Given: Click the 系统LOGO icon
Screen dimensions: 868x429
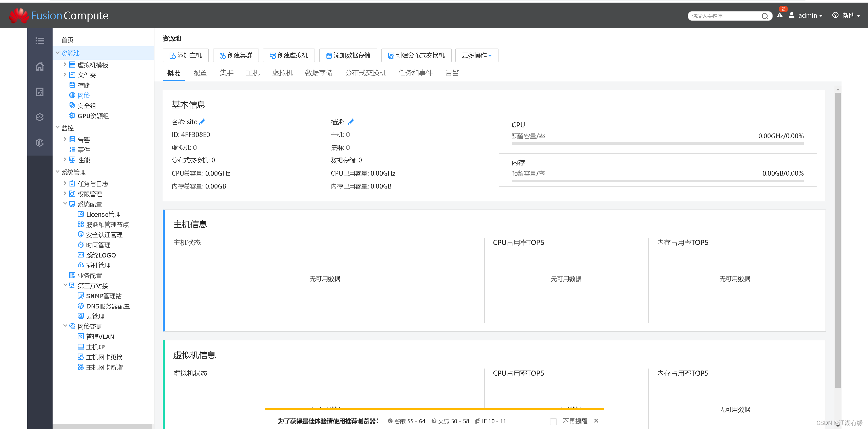Looking at the screenshot, I should [81, 255].
